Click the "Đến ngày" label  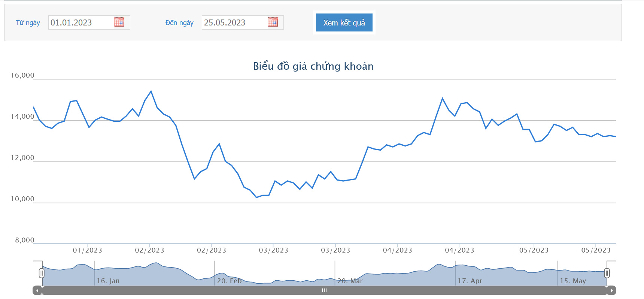tap(179, 23)
